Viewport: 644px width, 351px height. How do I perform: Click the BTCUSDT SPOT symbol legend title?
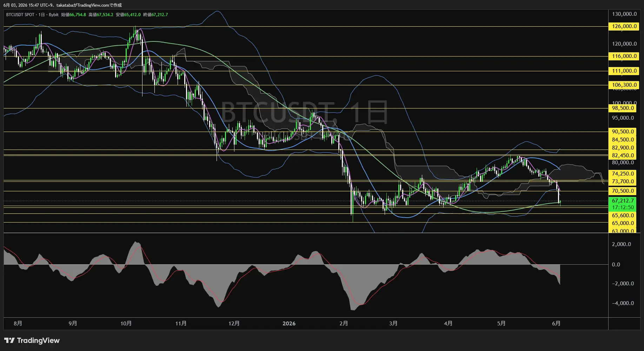20,15
